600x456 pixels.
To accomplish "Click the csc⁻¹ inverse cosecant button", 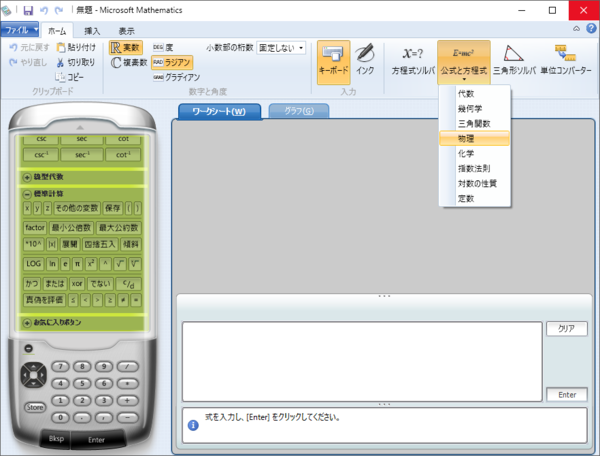I will tap(41, 155).
